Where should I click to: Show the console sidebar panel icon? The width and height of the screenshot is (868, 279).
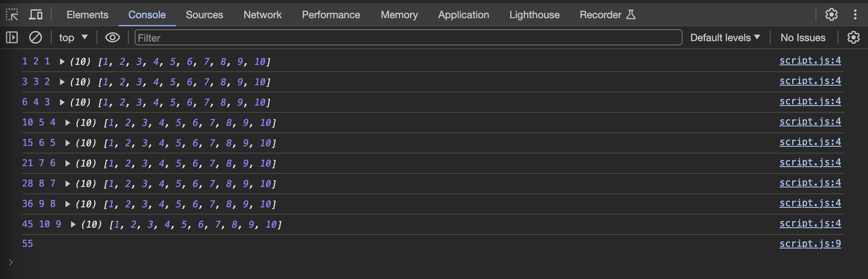click(x=12, y=38)
